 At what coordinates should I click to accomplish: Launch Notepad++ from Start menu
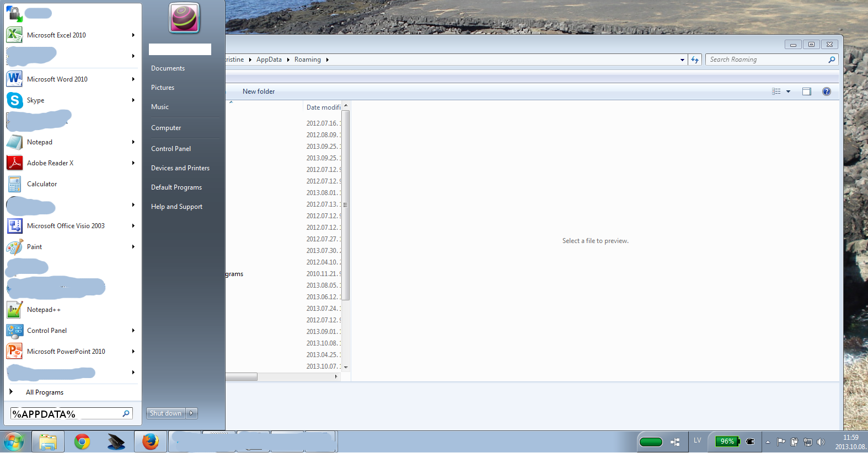tap(44, 310)
